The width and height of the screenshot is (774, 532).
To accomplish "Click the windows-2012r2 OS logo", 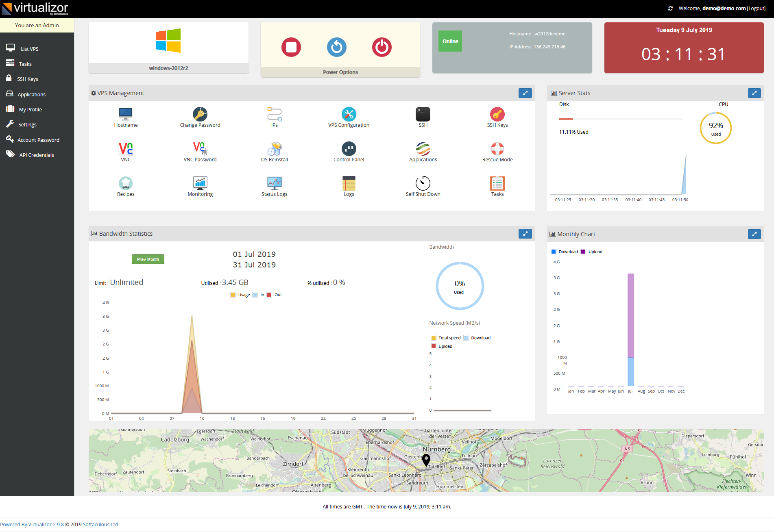I will coord(168,41).
